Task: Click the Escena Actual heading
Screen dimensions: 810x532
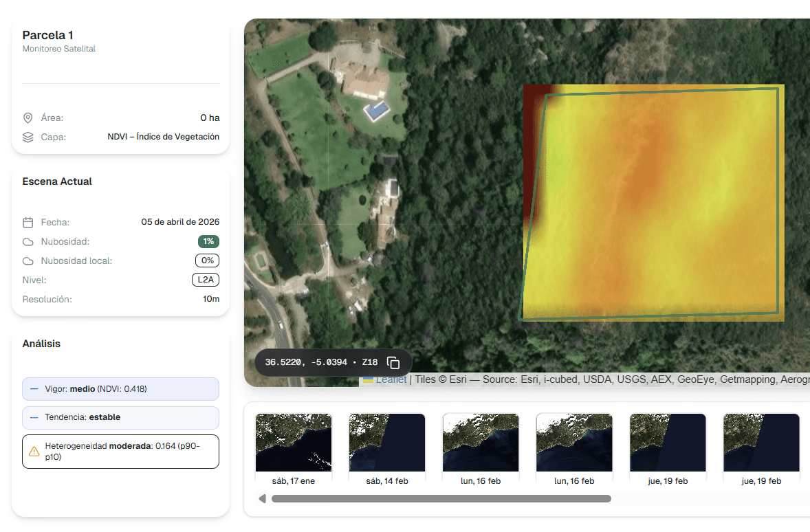Action: 57,181
